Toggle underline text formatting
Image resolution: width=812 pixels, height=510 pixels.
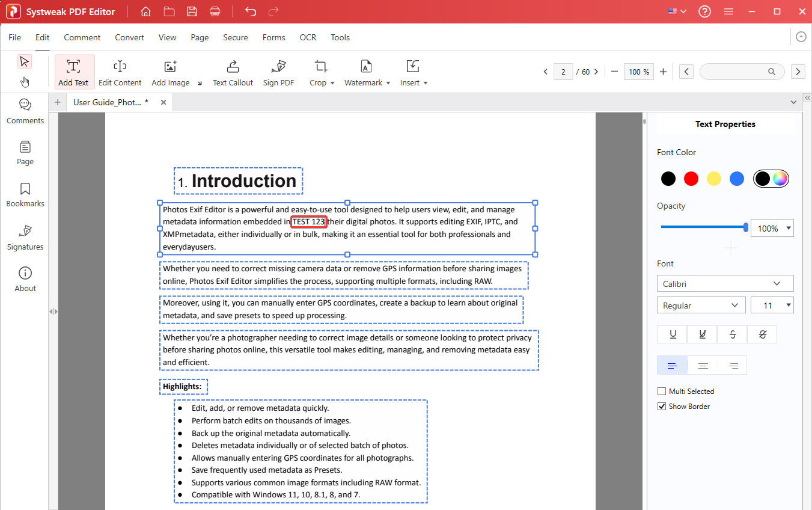coord(673,334)
